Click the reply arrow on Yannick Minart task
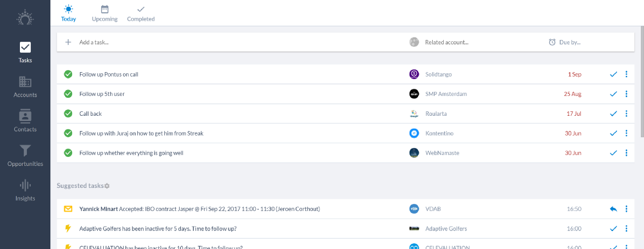 click(x=613, y=209)
